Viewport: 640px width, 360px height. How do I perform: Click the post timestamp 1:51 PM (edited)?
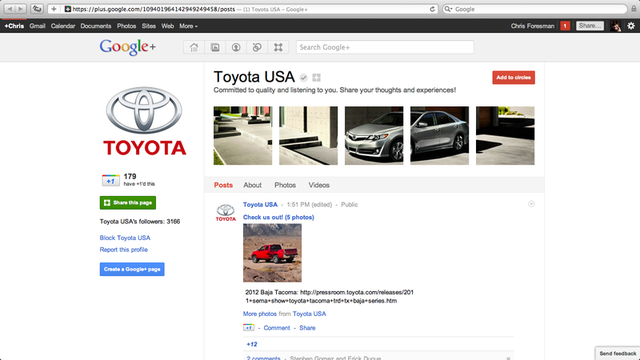coord(309,204)
